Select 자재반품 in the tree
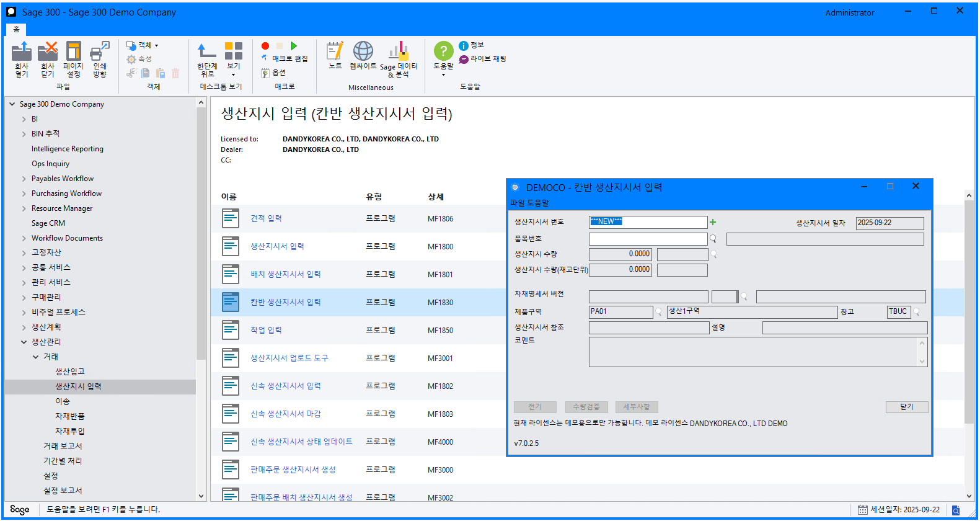The height and width of the screenshot is (521, 980). pyautogui.click(x=69, y=416)
